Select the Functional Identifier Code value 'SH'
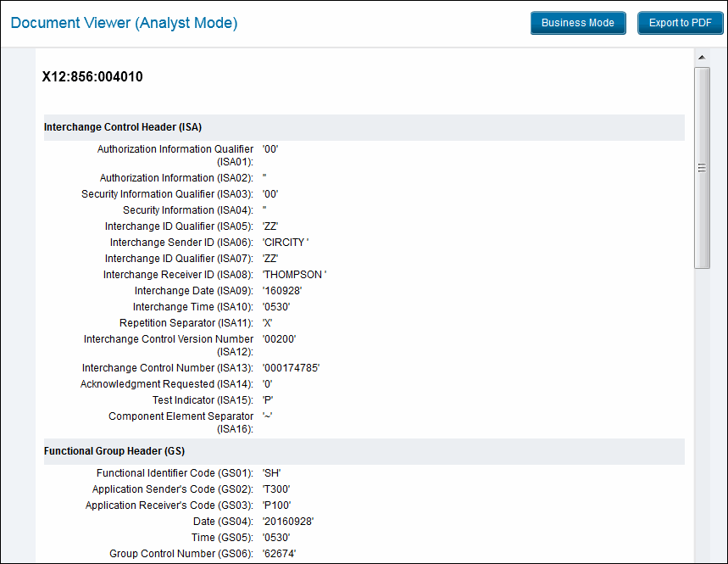 pyautogui.click(x=271, y=473)
